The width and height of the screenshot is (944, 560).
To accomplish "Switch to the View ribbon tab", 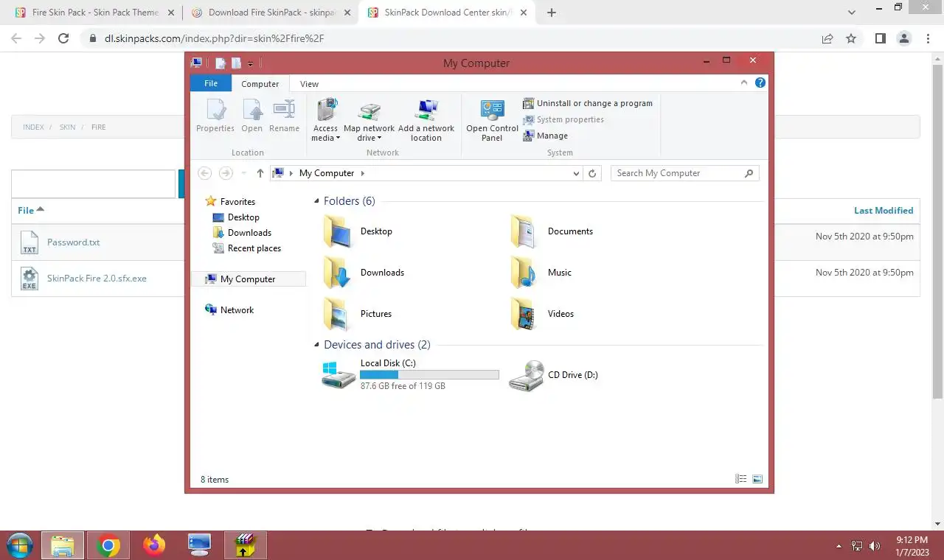I will tap(310, 84).
